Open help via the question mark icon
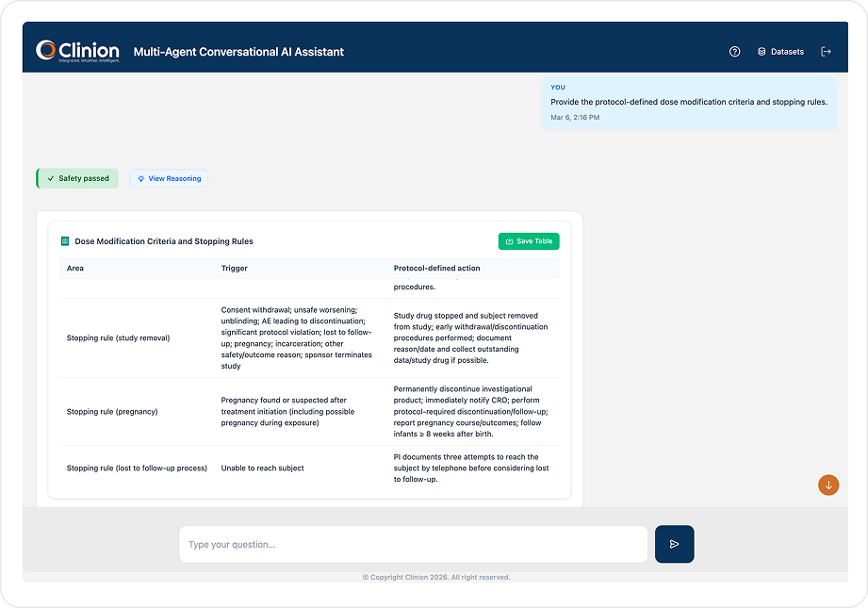The width and height of the screenshot is (868, 608). (x=735, y=52)
